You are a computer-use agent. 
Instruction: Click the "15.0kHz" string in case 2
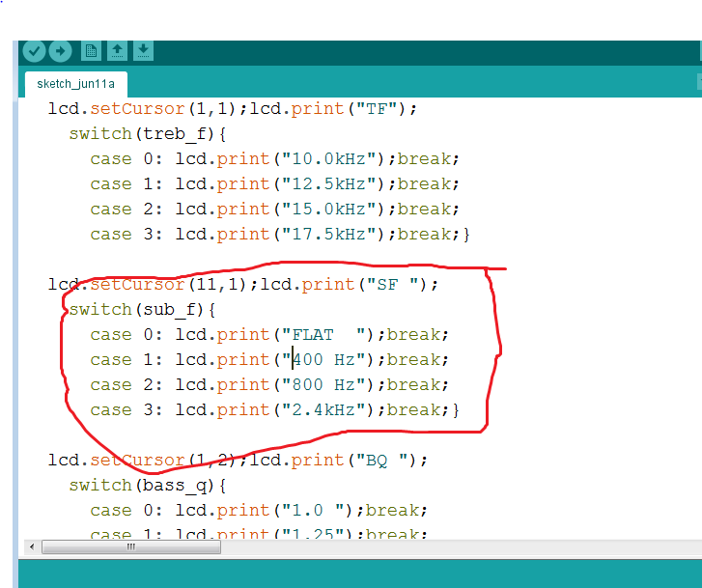[329, 210]
